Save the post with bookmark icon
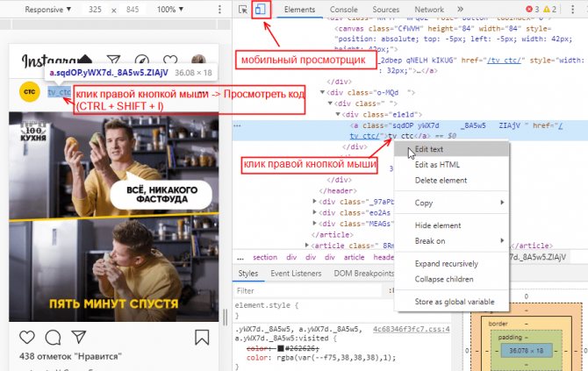The width and height of the screenshot is (588, 371). pos(202,337)
